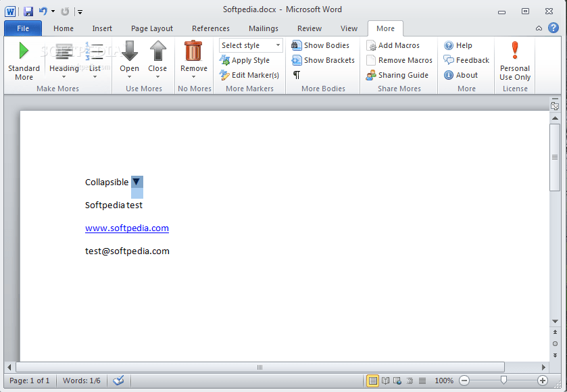The width and height of the screenshot is (567, 392).
Task: Click the zoom slider handle
Action: (503, 380)
